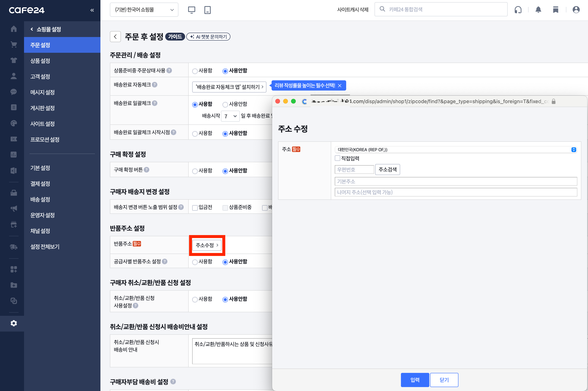Click the notification bell icon
The image size is (588, 391).
[538, 10]
